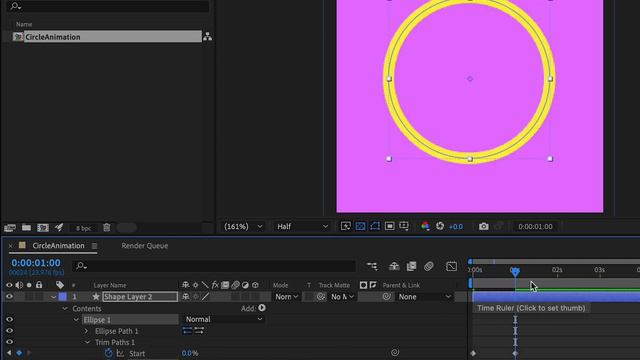This screenshot has width=640, height=360.
Task: Enable Motion Blur for all layers icon
Action: (x=429, y=266)
